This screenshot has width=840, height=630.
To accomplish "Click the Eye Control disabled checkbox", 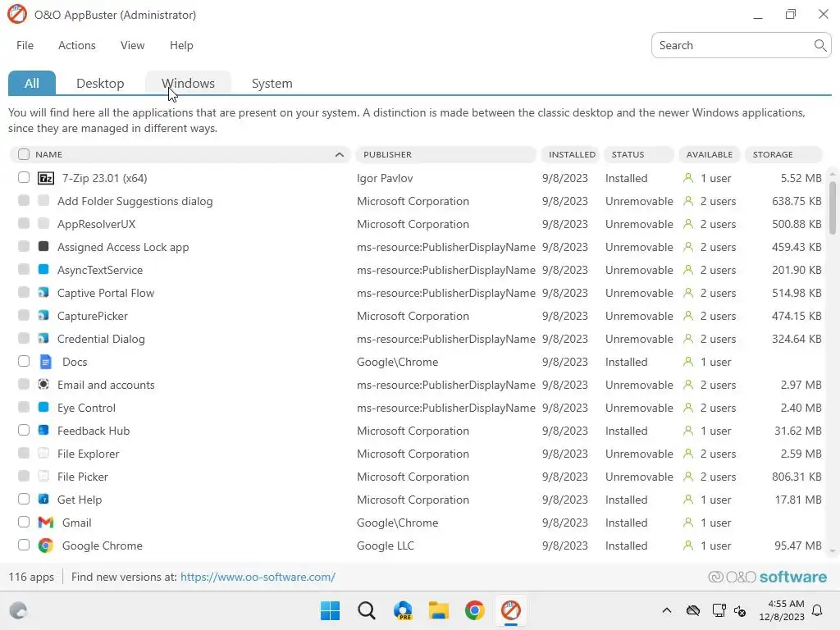I will pyautogui.click(x=24, y=407).
